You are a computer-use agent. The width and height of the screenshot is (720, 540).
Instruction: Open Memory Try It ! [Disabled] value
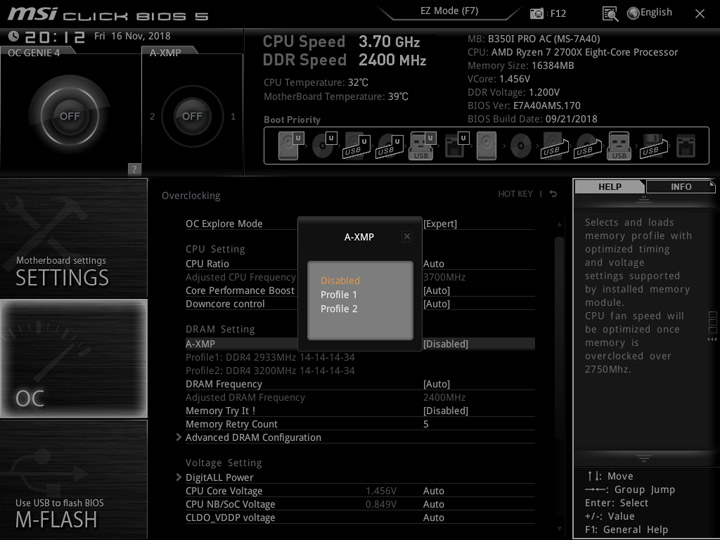pos(445,411)
